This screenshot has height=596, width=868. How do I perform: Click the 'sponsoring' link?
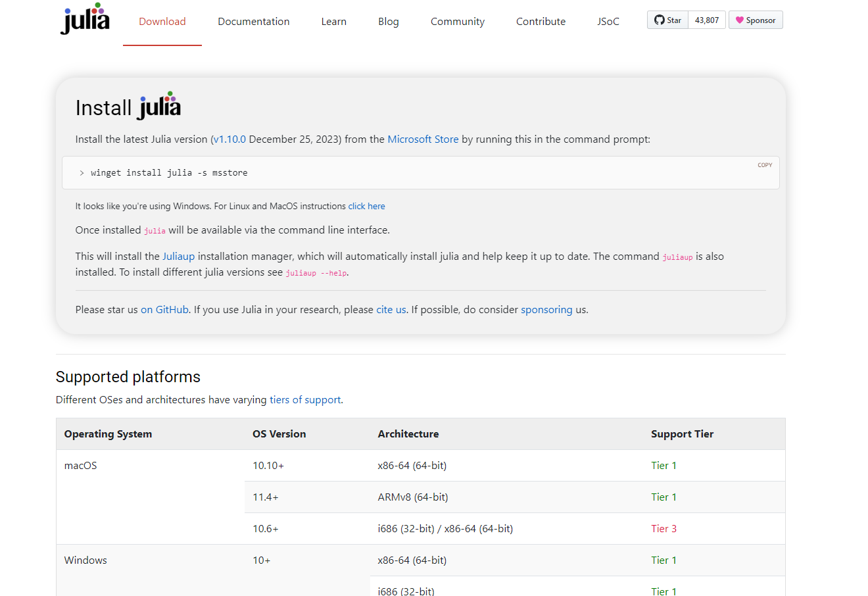546,310
